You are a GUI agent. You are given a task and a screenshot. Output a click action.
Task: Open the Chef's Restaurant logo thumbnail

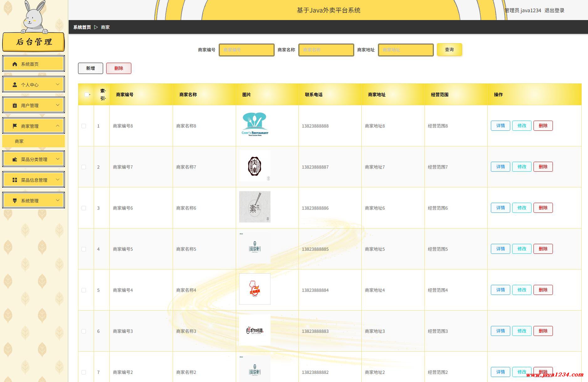click(255, 124)
